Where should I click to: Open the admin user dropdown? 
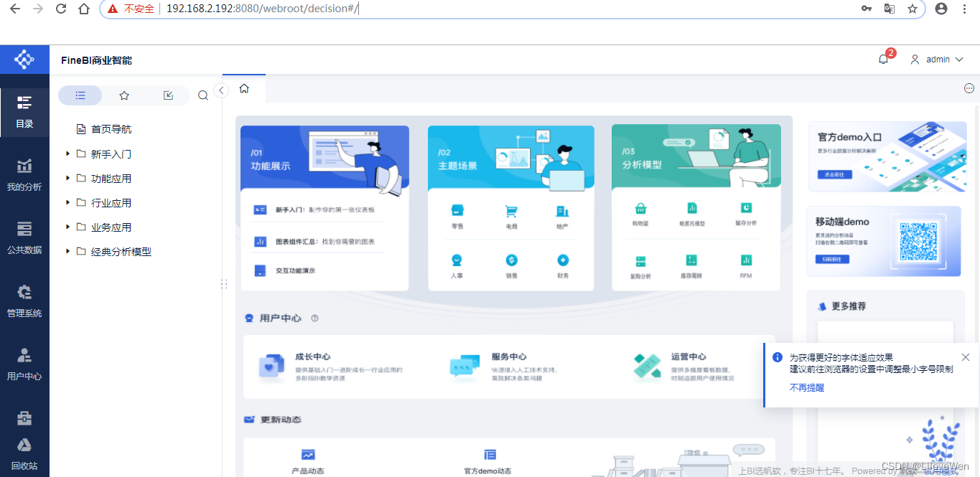[x=936, y=60]
